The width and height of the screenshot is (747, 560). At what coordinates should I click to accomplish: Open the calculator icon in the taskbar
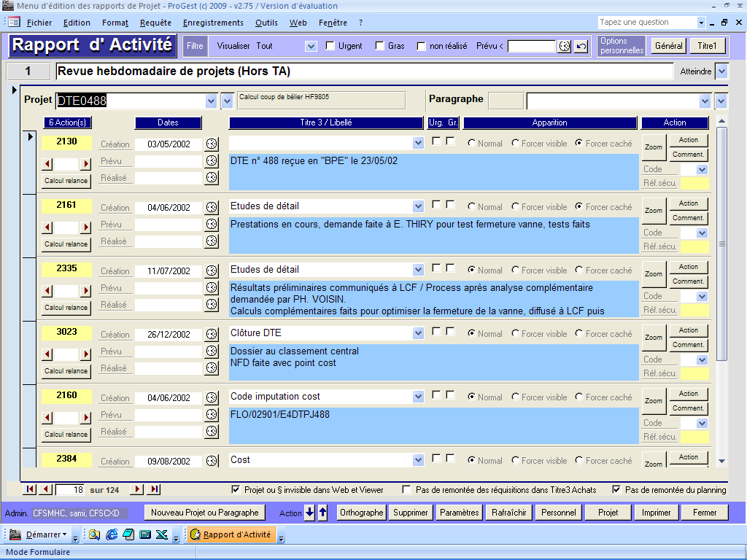pos(145,534)
